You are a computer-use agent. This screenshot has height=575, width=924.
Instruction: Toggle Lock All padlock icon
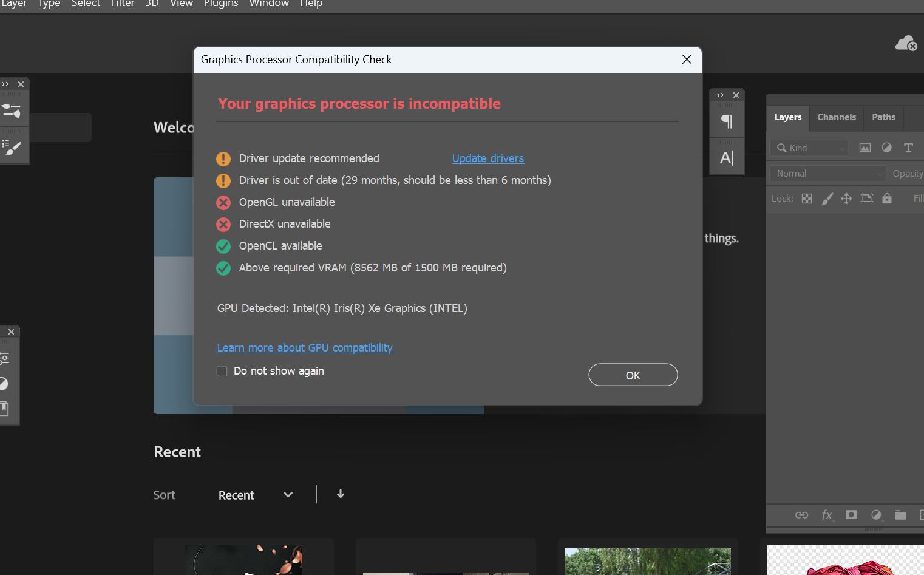coord(887,199)
